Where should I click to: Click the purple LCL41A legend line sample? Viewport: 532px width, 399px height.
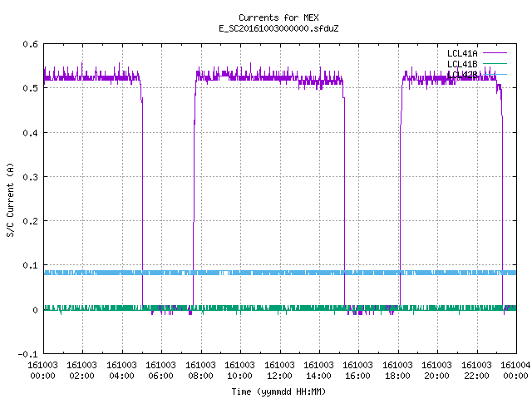pos(495,53)
